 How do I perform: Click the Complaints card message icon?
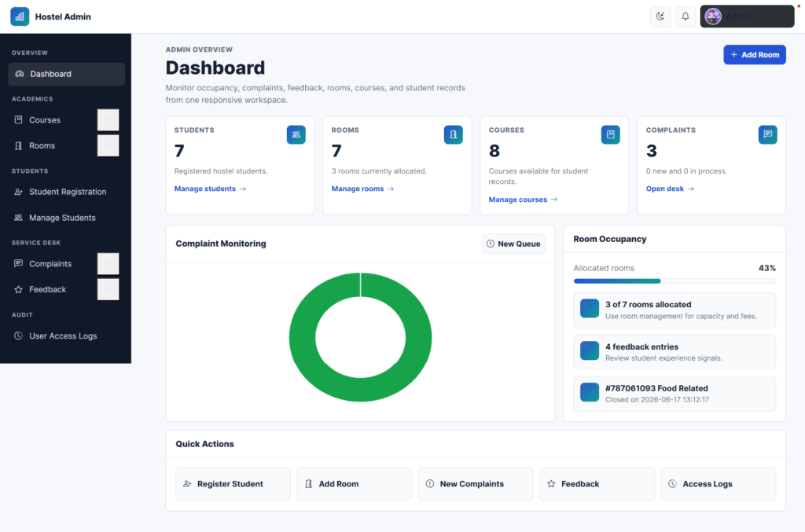pos(767,134)
